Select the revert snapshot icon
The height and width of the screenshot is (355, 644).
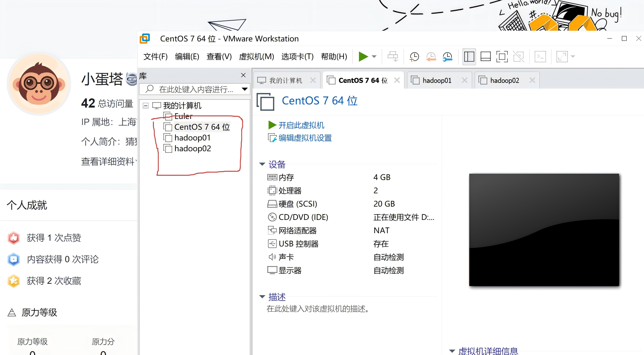point(431,57)
